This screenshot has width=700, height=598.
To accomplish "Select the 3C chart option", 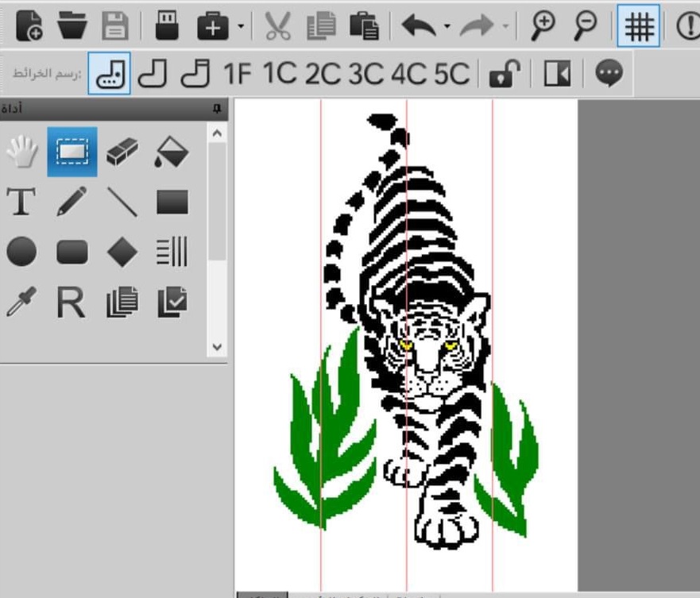I will 365,74.
